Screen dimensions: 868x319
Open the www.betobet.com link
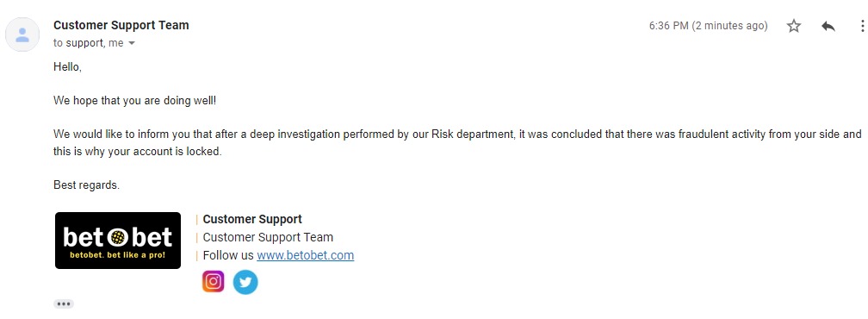pyautogui.click(x=305, y=255)
